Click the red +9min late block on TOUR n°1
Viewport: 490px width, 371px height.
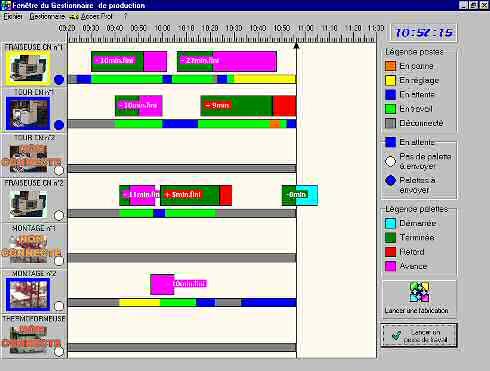[248, 106]
